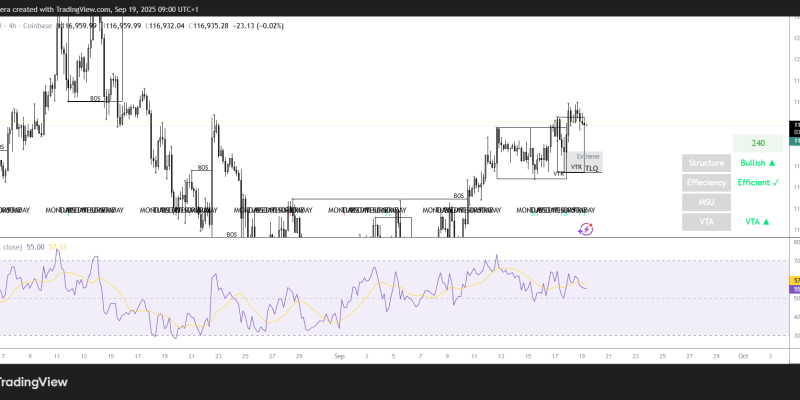Image resolution: width=800 pixels, height=400 pixels.
Task: Click the TradingView logo at bottom left
Action: click(40, 381)
